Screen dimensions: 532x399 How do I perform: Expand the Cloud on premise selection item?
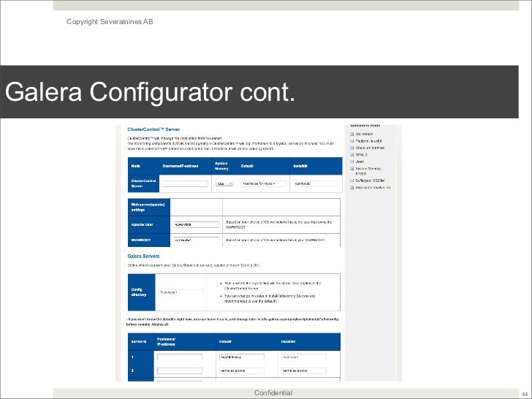351,148
